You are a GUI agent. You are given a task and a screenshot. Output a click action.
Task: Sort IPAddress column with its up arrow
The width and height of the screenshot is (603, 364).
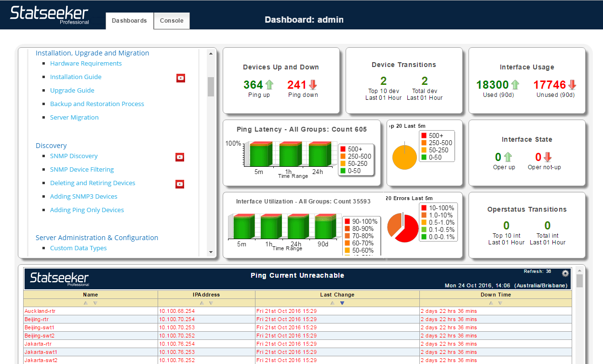coord(201,303)
